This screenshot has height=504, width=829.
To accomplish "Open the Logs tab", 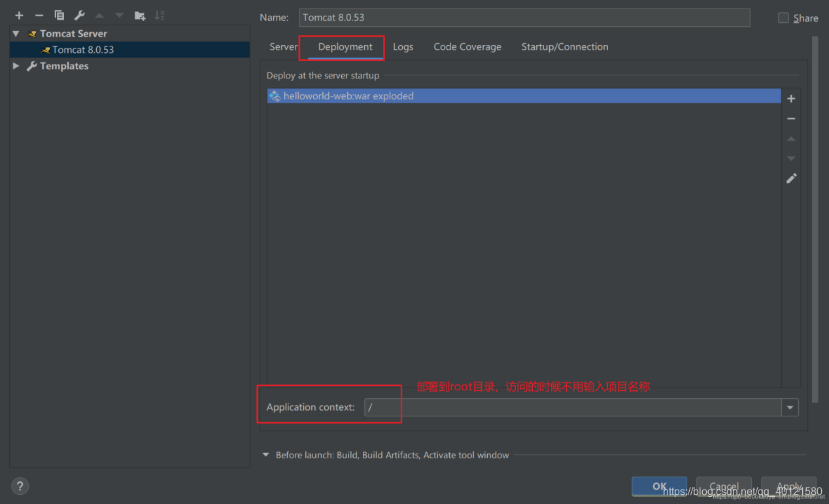I will [403, 47].
